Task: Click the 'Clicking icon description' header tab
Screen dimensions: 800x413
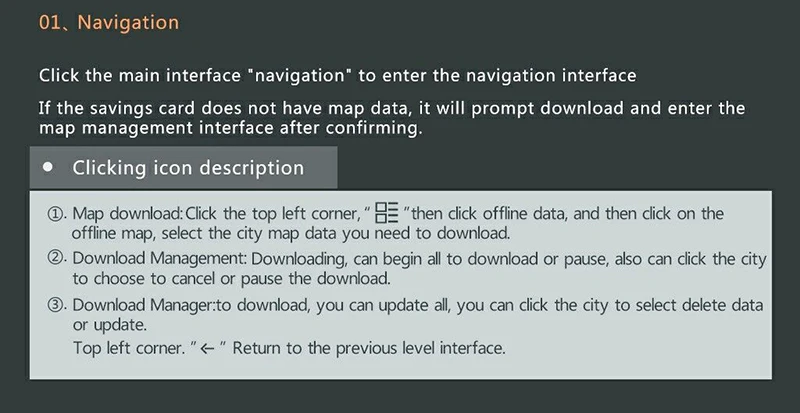Action: 184,167
